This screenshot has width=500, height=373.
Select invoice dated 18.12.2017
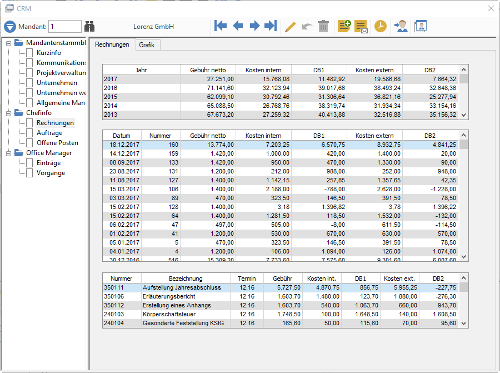click(x=281, y=145)
